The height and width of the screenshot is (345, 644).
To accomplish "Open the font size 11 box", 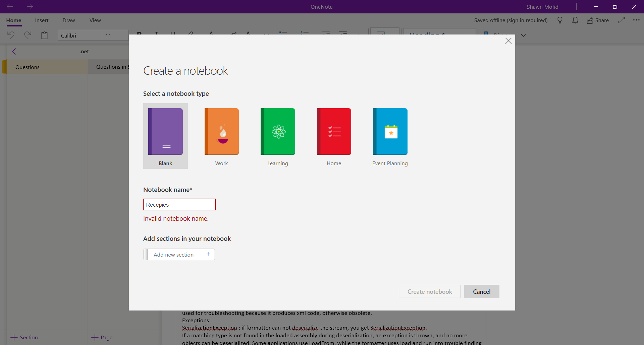I will pos(115,36).
